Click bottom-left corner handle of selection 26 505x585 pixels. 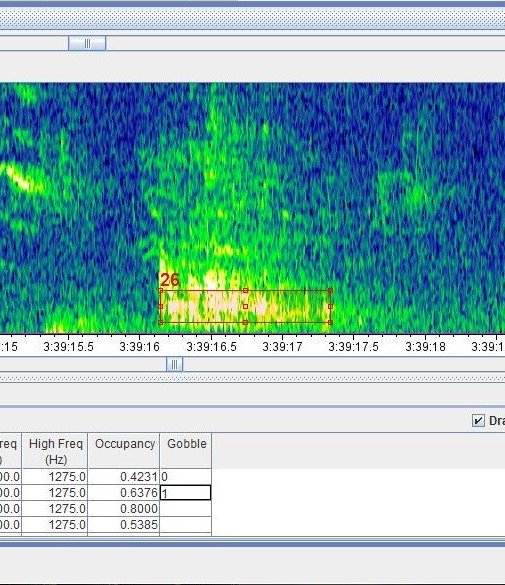click(x=161, y=322)
